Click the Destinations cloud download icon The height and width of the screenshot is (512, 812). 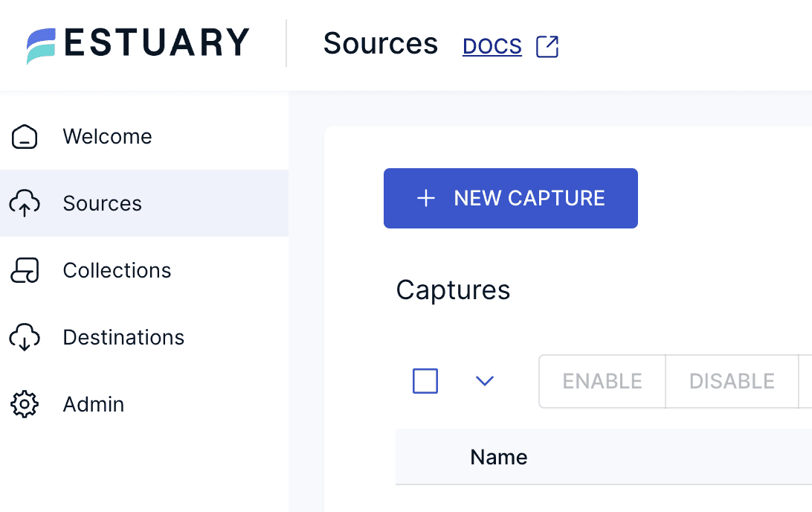(25, 337)
